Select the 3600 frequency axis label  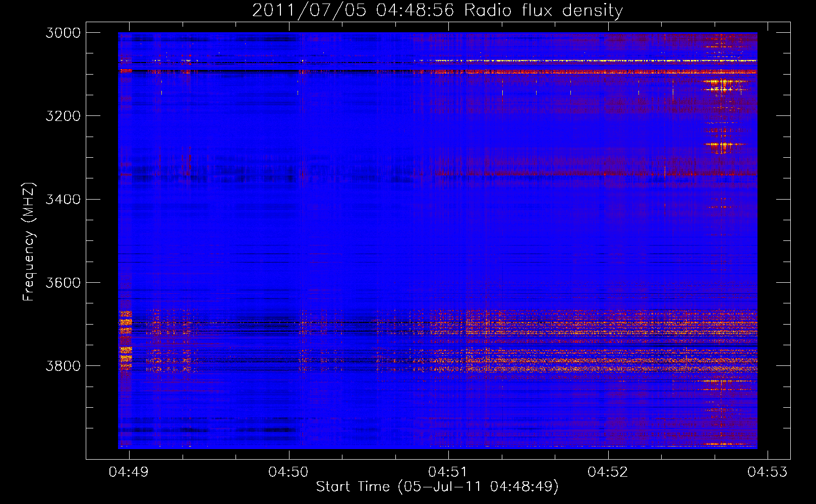[63, 282]
